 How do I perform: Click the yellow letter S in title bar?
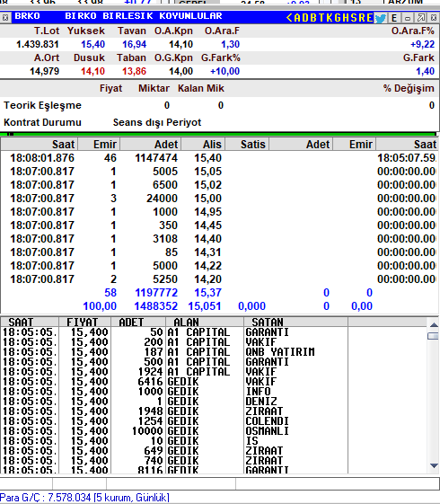tap(353, 17)
